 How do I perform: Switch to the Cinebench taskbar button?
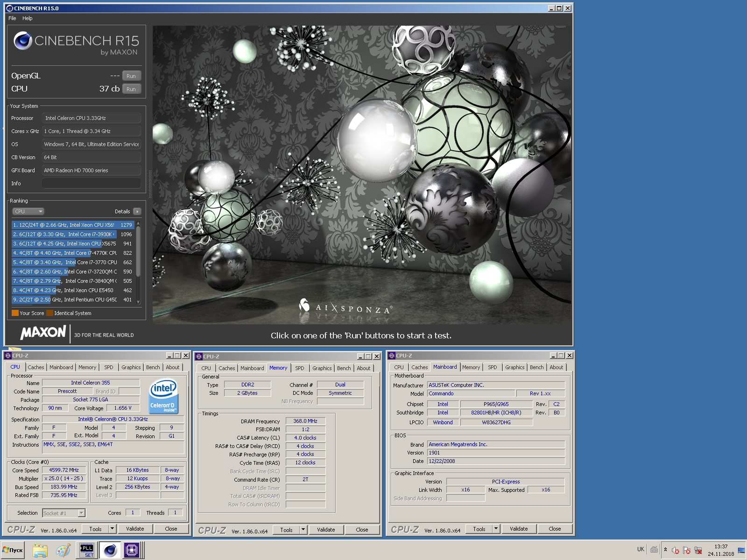110,550
